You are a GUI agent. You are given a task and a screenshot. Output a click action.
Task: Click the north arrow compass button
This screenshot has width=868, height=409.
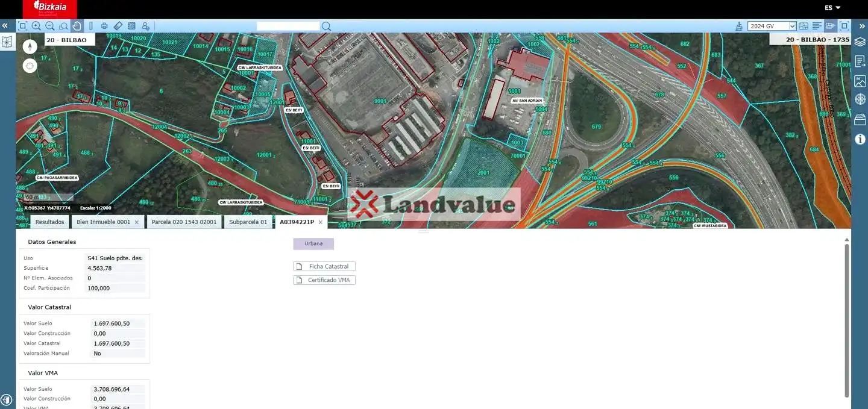tap(30, 46)
